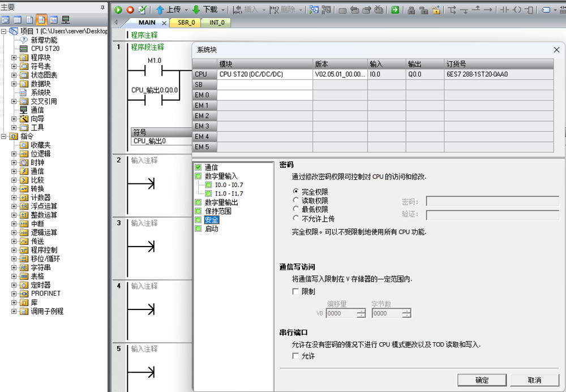Screen dimensions: 566x392
Task: Click the green RUN button in toolbar
Action: [118, 10]
